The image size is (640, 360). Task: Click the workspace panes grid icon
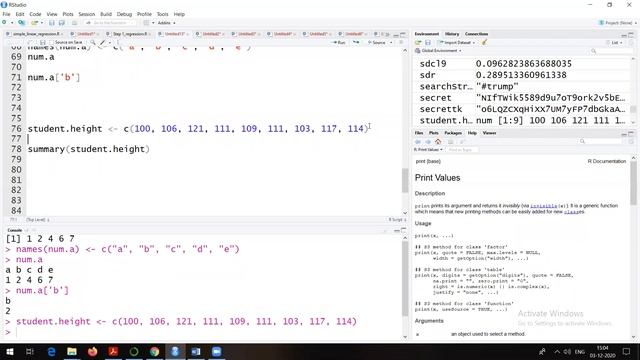pyautogui.click(x=146, y=23)
